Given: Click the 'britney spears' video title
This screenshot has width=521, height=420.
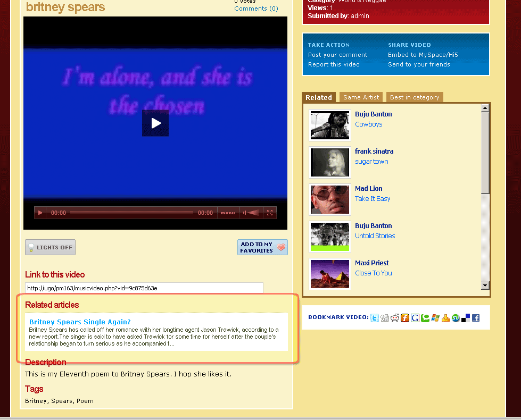Looking at the screenshot, I should tap(65, 7).
